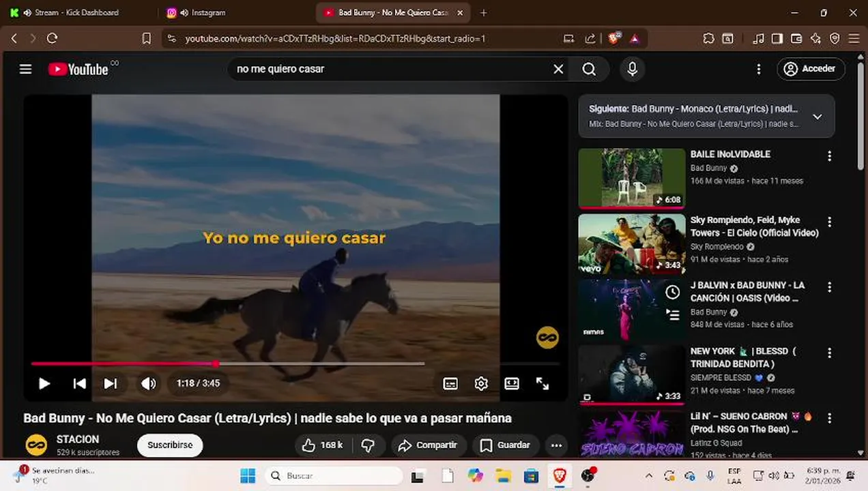Start voice search with the microphone
The image size is (868, 491).
[632, 69]
